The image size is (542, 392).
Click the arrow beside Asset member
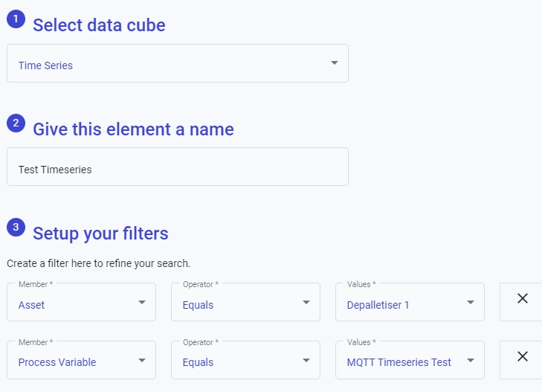click(142, 303)
